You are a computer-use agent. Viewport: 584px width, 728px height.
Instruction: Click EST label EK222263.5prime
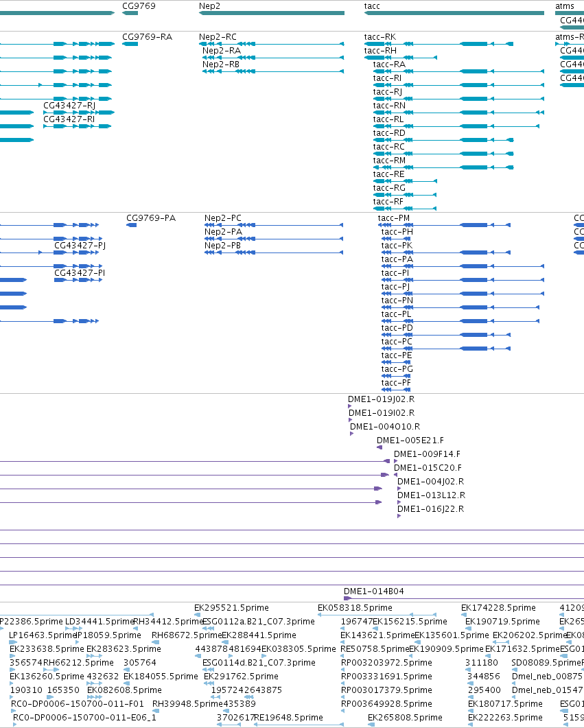[x=505, y=717]
